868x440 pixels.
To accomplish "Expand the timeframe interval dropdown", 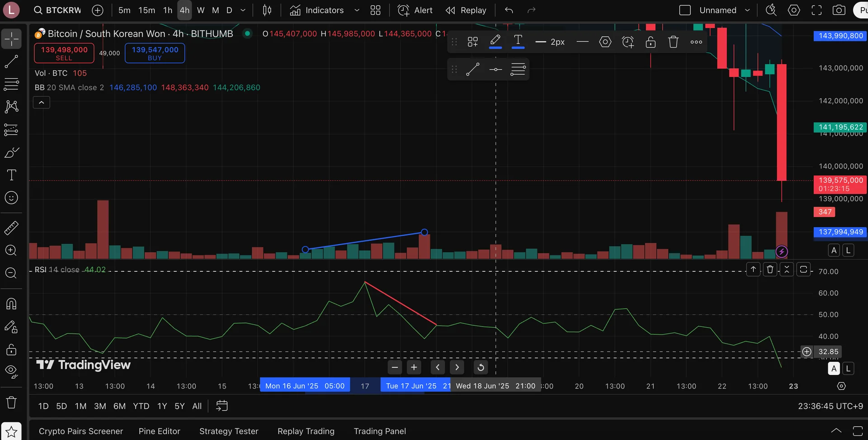I will tap(243, 10).
